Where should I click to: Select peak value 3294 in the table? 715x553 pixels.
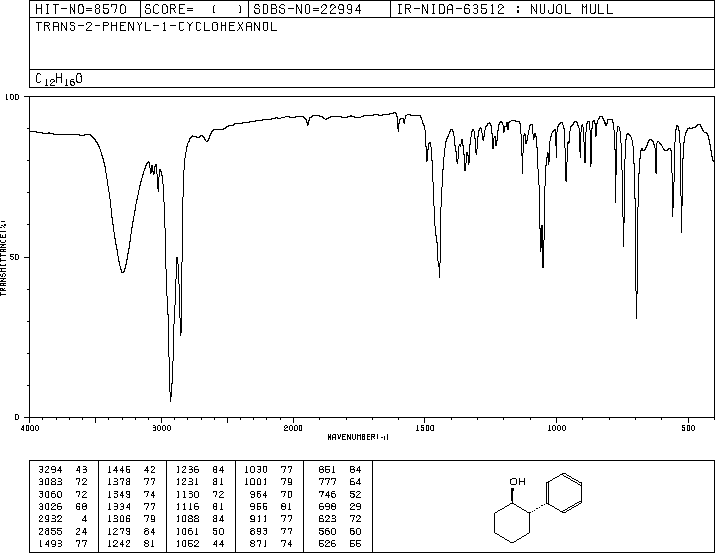tap(50, 469)
